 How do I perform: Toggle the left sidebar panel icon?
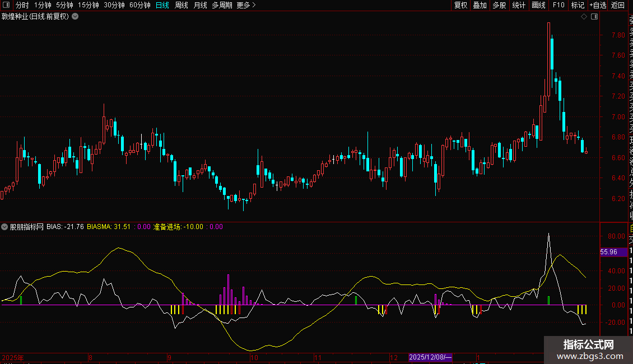click(x=6, y=5)
